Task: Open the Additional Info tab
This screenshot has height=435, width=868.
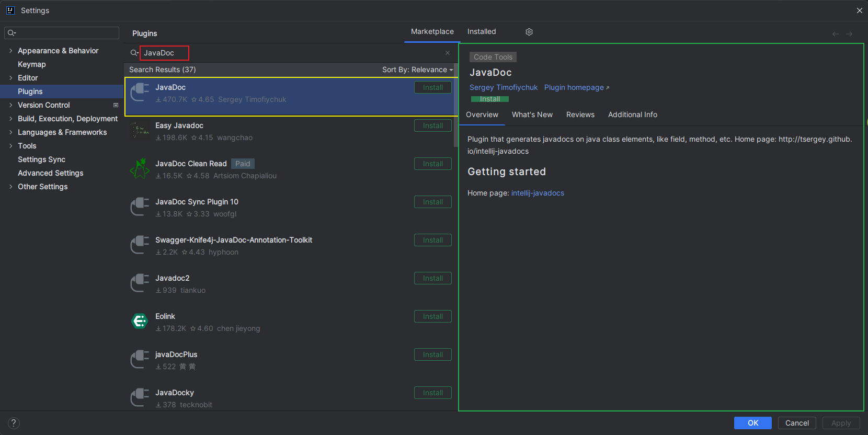Action: coord(633,115)
